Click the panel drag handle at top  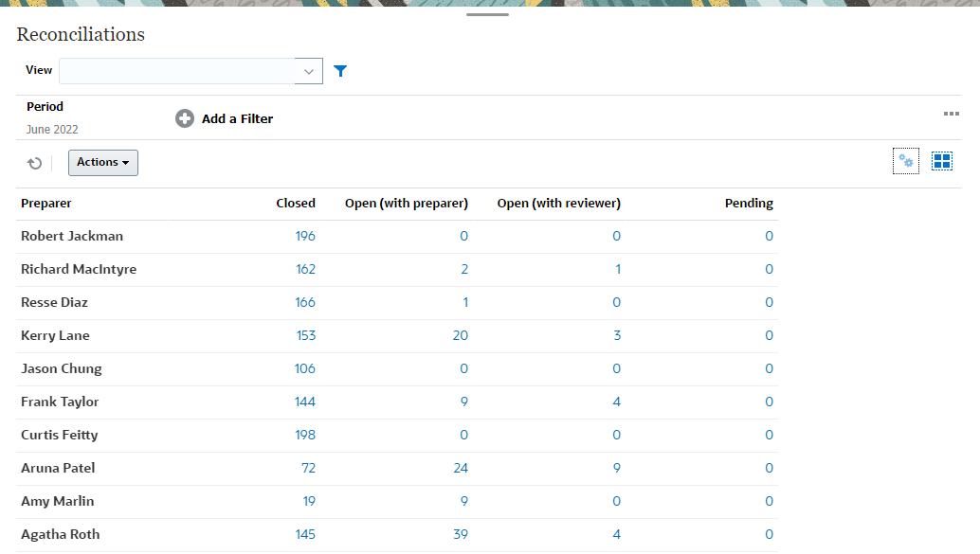pos(488,15)
